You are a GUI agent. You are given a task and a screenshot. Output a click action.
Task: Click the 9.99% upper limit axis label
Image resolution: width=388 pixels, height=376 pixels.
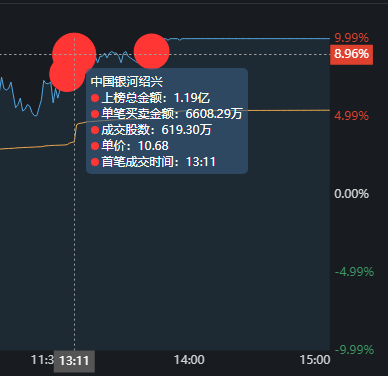point(352,38)
